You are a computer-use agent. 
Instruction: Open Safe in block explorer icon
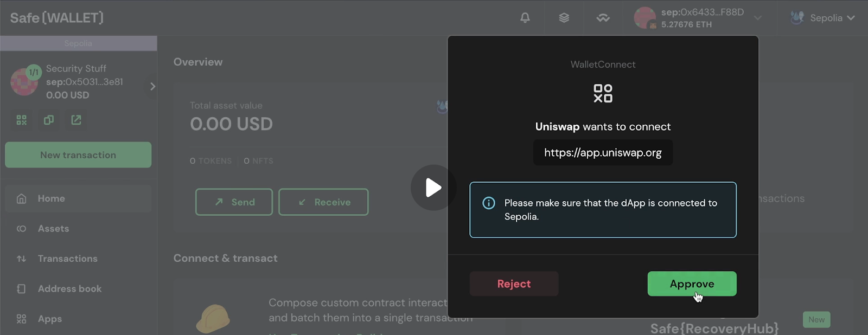coord(76,120)
